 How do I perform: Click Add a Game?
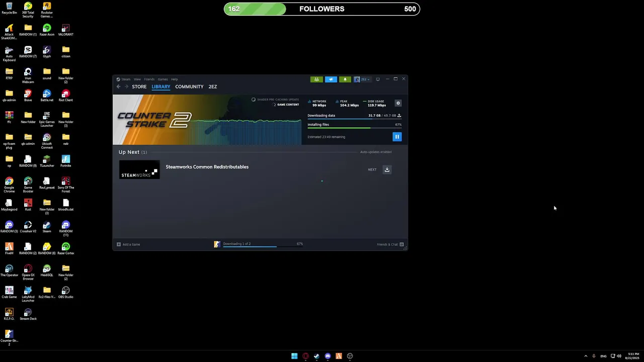tap(128, 244)
